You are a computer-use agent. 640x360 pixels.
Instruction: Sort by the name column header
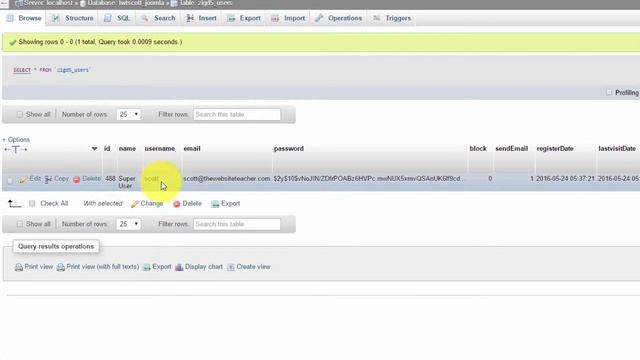click(127, 149)
